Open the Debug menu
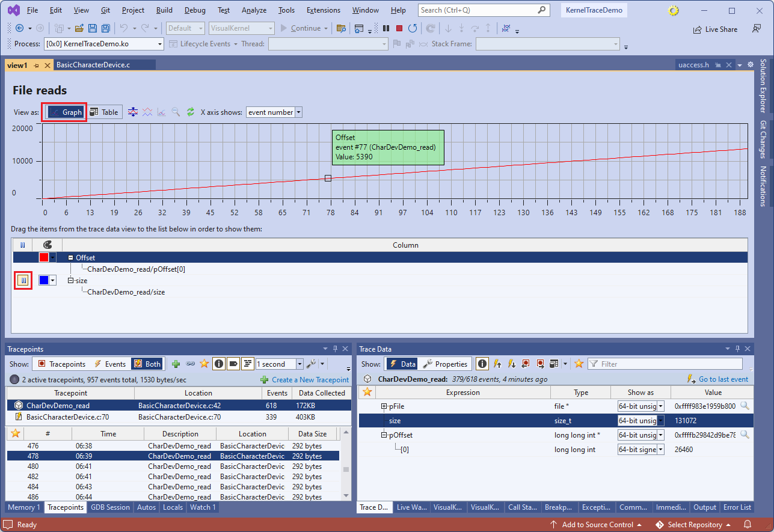The width and height of the screenshot is (774, 532). (x=194, y=10)
